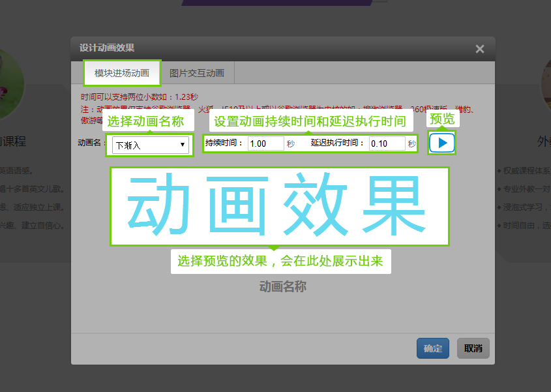Click the red hint 时间可以支持两位小数如：1.23秒

click(x=140, y=97)
